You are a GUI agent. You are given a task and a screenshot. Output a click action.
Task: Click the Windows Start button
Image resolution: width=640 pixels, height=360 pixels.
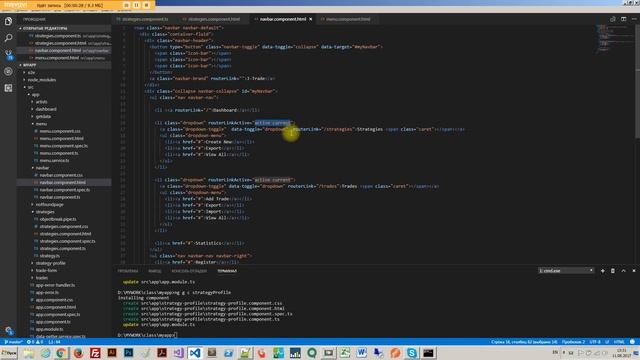click(9, 353)
